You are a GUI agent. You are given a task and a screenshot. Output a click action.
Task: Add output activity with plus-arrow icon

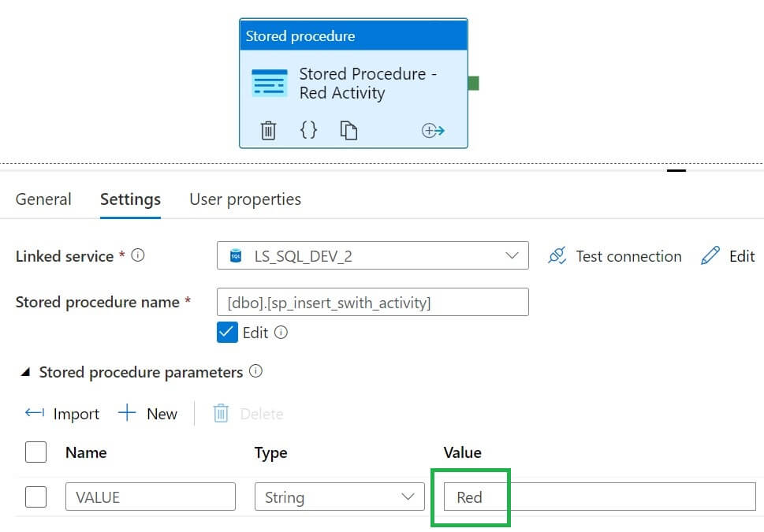click(433, 131)
